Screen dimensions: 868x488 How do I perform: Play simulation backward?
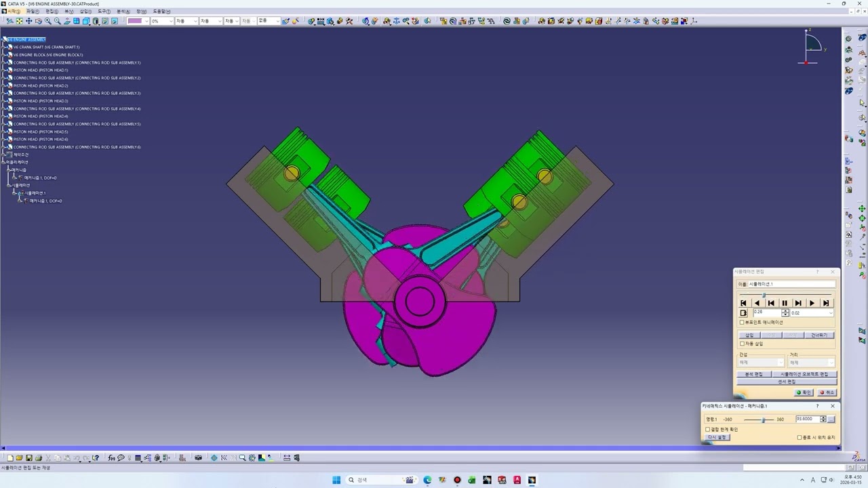click(x=757, y=303)
